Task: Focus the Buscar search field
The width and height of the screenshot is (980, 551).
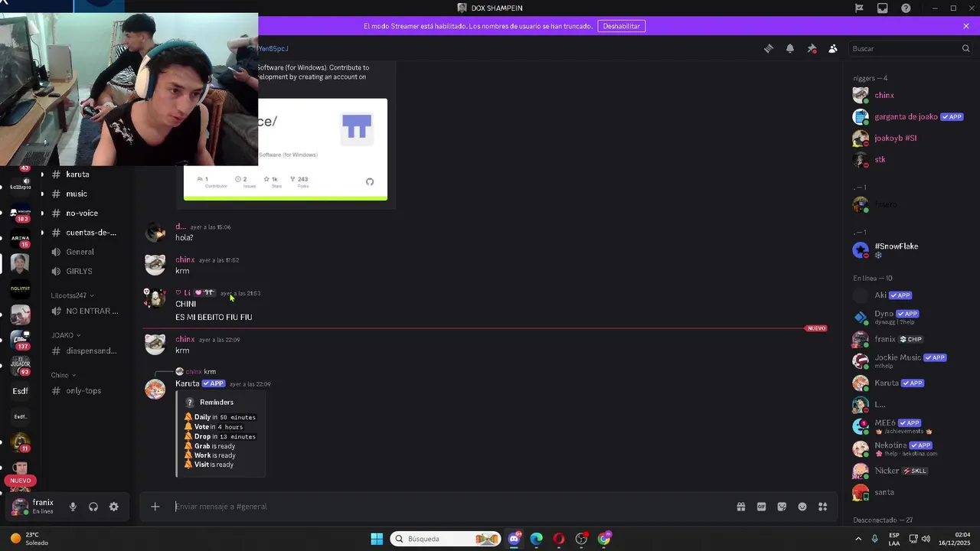Action: tap(910, 48)
